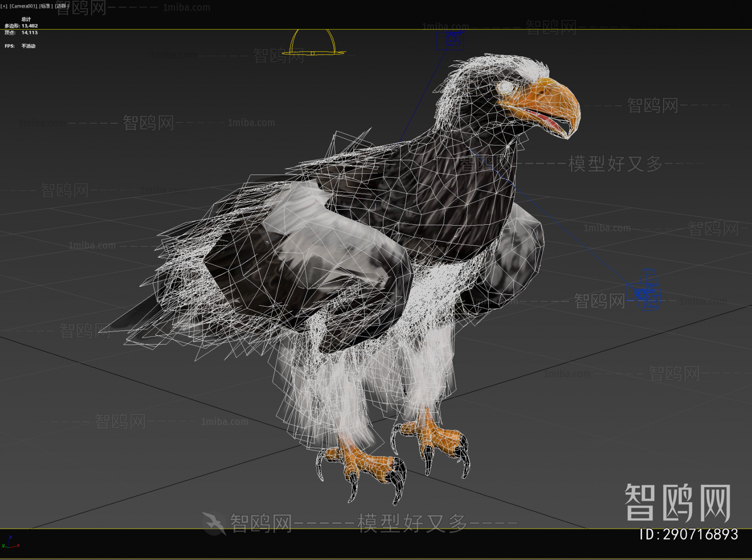
Task: Open the [+] viewport general menu
Action: tap(4, 6)
